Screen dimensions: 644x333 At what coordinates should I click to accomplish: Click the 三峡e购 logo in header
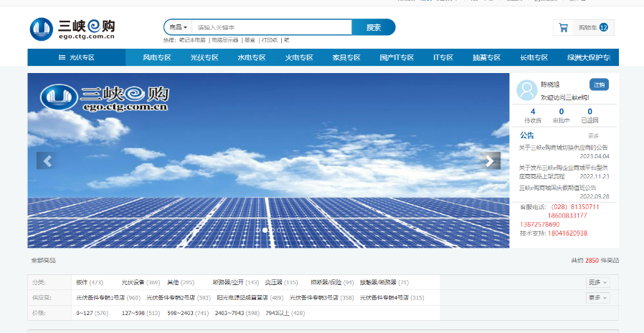click(72, 29)
